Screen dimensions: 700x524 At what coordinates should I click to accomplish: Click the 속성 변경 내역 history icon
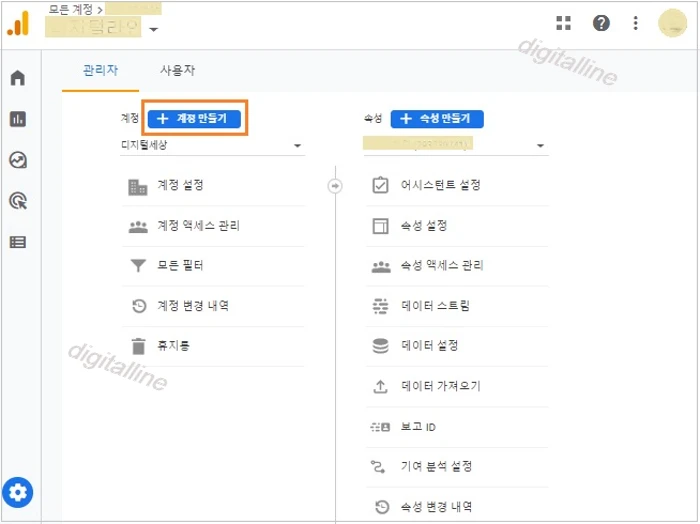pyautogui.click(x=382, y=507)
